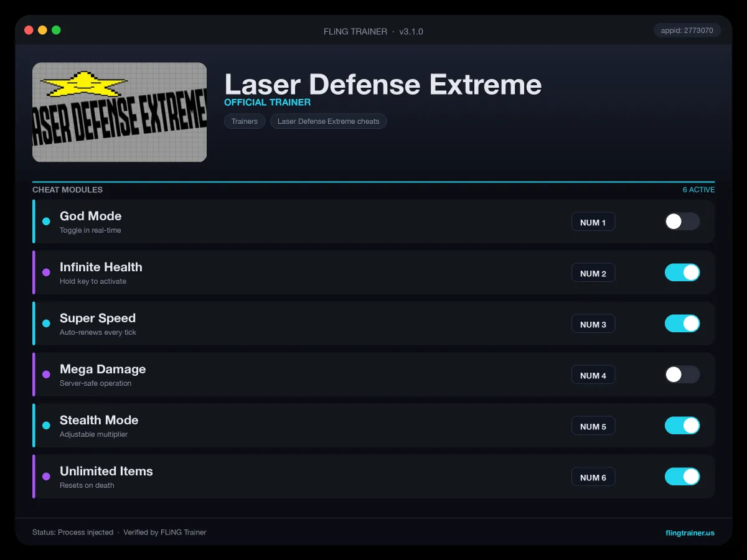Disable the Infinite Health toggle

[x=682, y=273]
